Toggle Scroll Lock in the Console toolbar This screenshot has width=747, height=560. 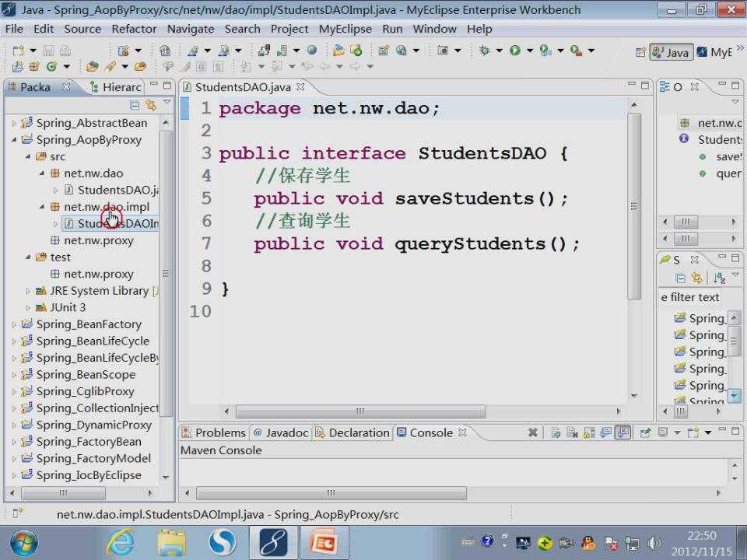[589, 432]
